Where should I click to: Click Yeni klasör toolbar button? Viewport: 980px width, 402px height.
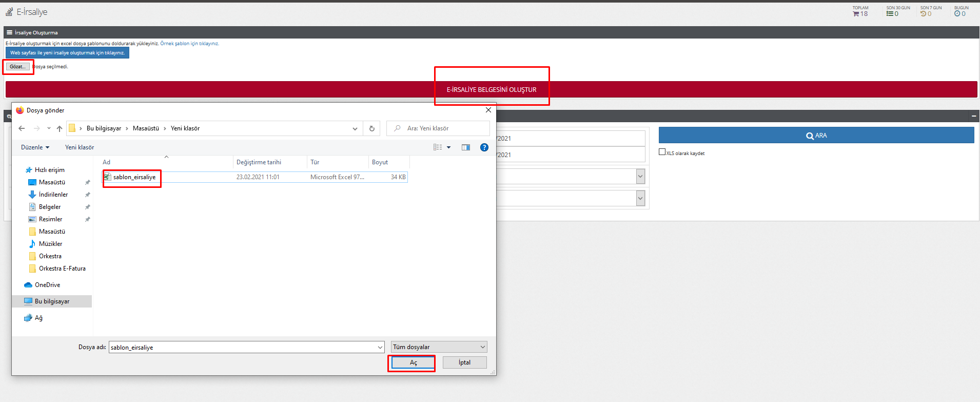tap(80, 147)
